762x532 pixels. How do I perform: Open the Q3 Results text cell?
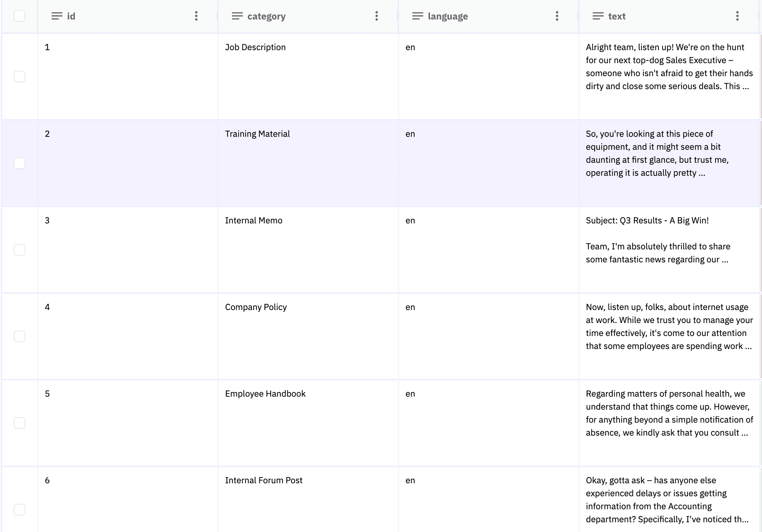coord(647,221)
